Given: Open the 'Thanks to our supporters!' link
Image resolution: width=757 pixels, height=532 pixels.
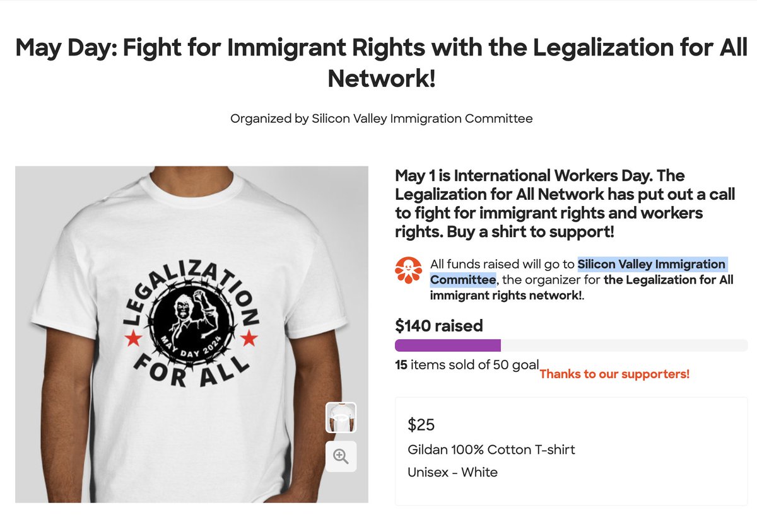Looking at the screenshot, I should 614,374.
